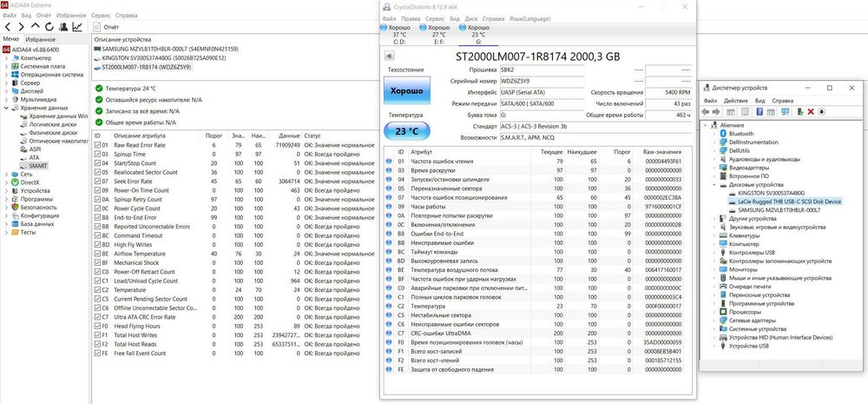The height and width of the screenshot is (404, 868).
Task: Click the Raw-значения column header
Action: pos(662,151)
